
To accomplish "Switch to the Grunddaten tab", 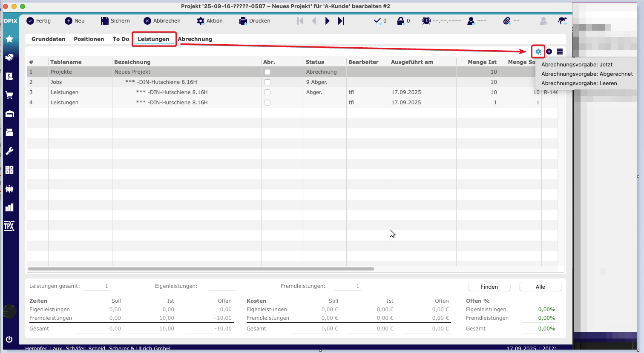I will click(49, 39).
